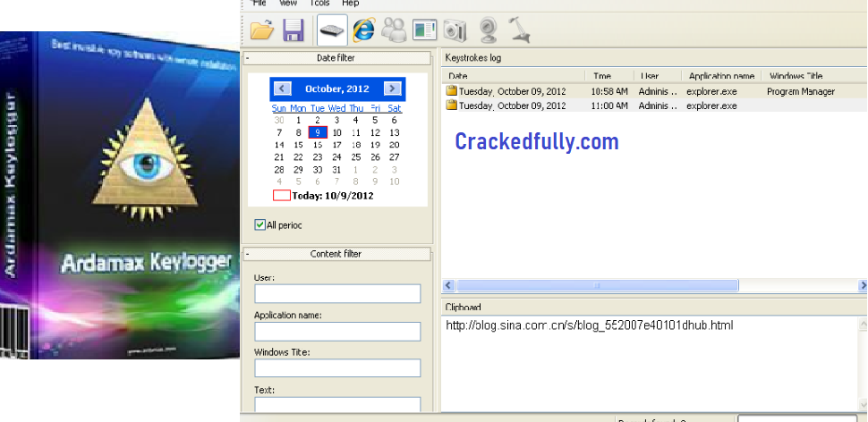Save the log using floppy disk icon

click(x=294, y=30)
